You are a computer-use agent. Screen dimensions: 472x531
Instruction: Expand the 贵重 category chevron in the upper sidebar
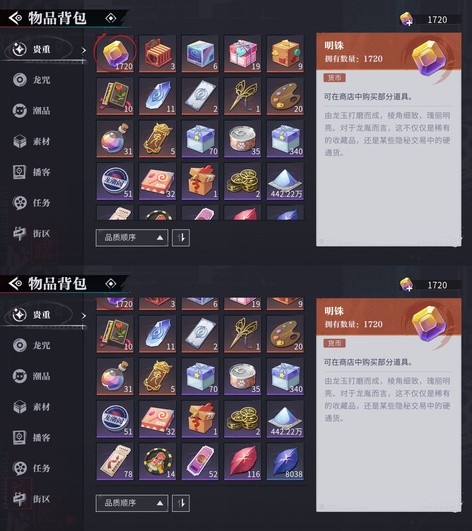pos(83,50)
